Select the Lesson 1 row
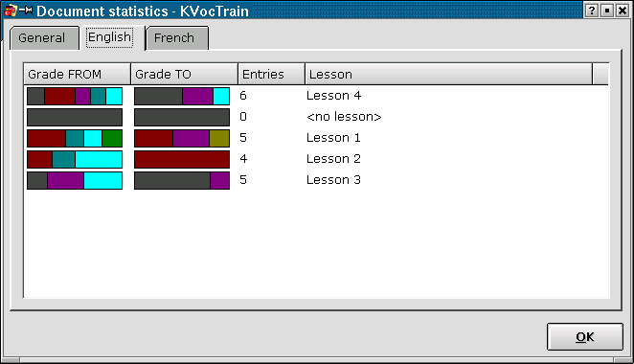This screenshot has width=634, height=364. (x=316, y=138)
